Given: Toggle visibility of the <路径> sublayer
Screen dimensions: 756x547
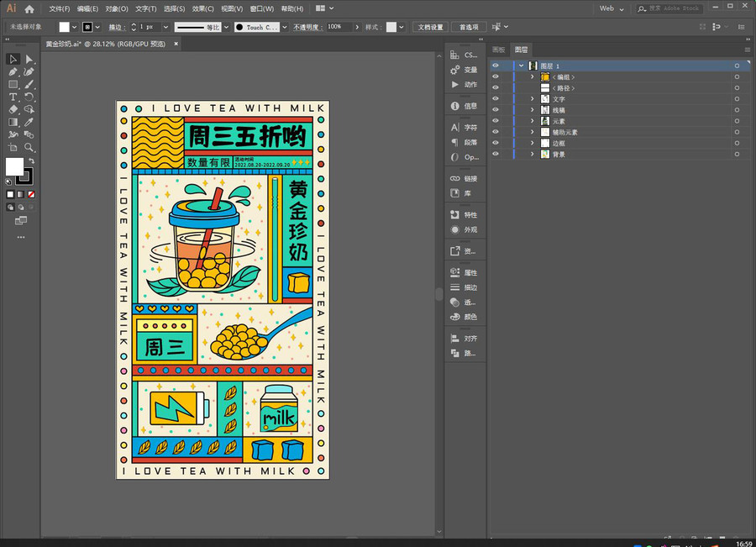Looking at the screenshot, I should (495, 87).
